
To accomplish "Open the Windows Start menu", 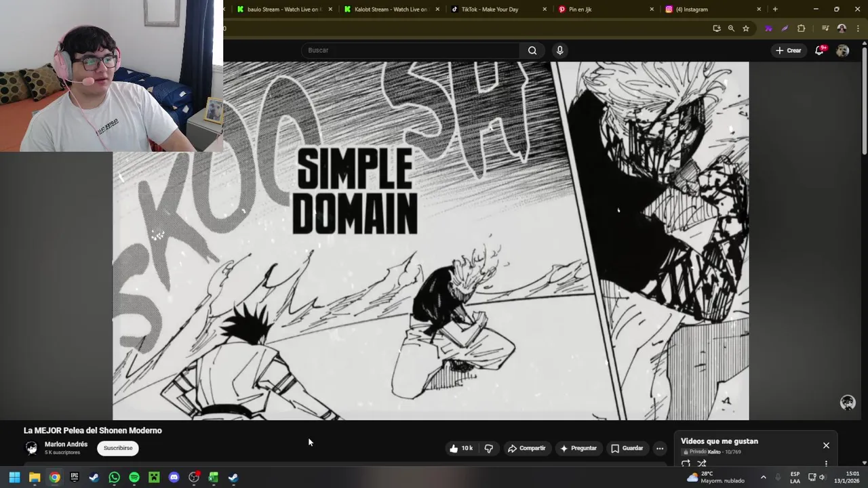I will [14, 478].
